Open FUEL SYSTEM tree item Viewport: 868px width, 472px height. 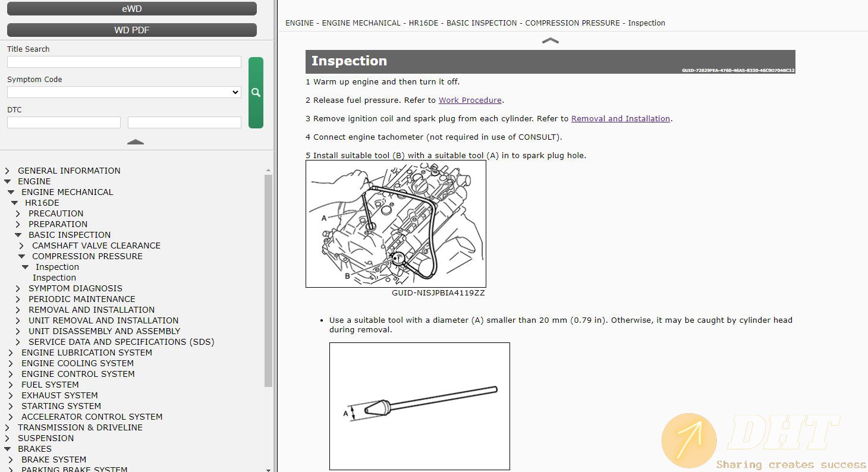50,385
